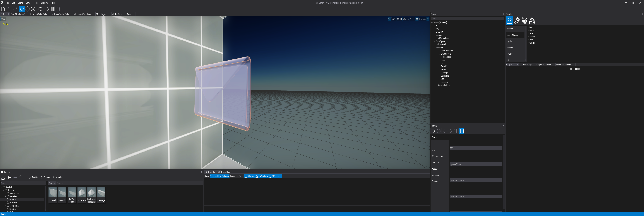The width and height of the screenshot is (644, 216).
Task: Select the Scale gizmo tool
Action: (33, 9)
